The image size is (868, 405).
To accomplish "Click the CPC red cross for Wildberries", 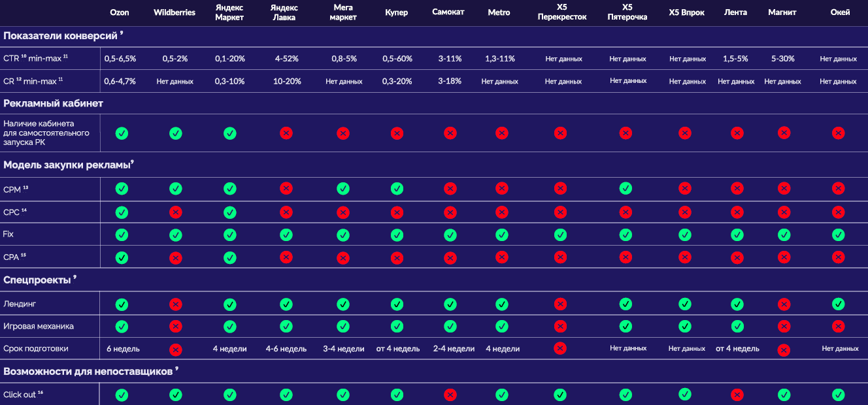I will pos(175,212).
